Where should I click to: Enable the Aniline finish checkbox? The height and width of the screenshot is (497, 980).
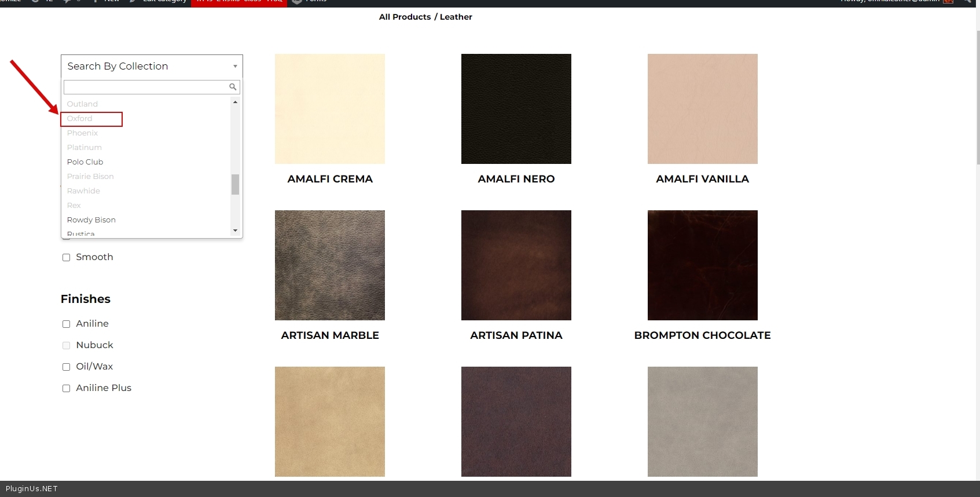(66, 324)
